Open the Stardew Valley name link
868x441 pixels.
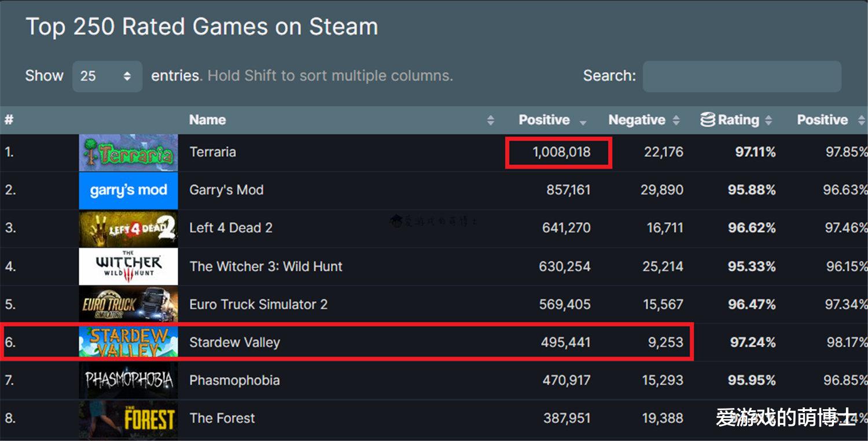click(234, 343)
